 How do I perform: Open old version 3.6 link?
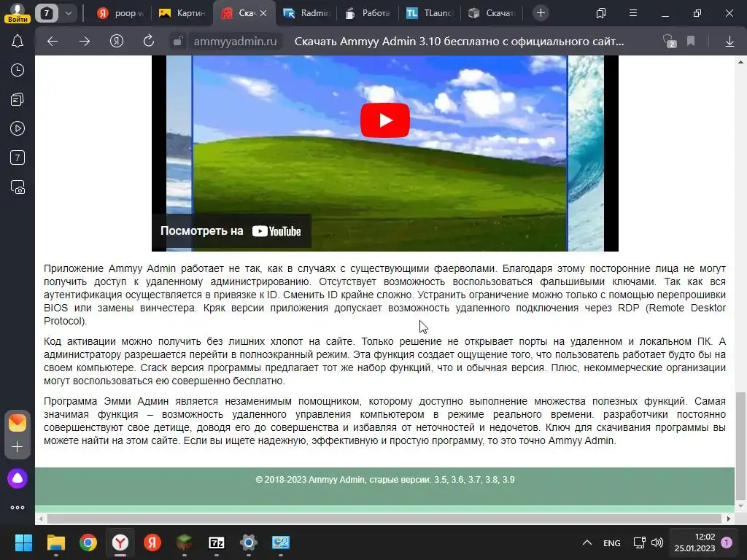457,480
